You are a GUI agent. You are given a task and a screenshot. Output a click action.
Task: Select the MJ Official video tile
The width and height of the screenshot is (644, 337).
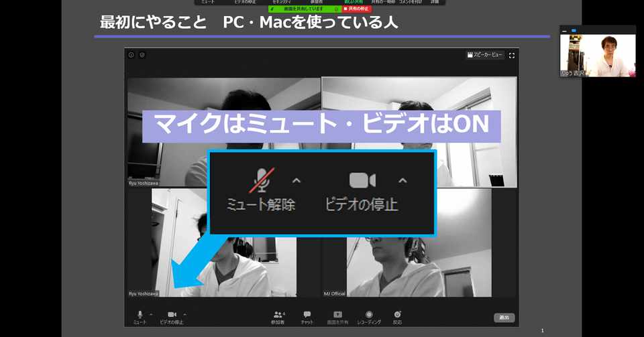click(419, 243)
